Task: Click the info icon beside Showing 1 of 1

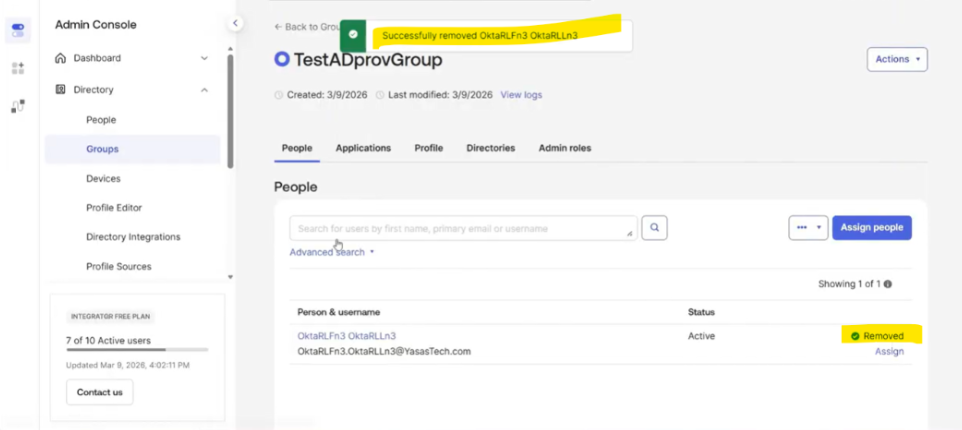Action: pyautogui.click(x=888, y=284)
